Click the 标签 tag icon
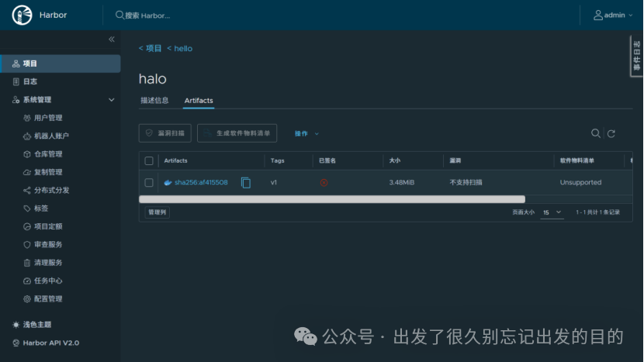The width and height of the screenshot is (644, 362). tap(27, 209)
